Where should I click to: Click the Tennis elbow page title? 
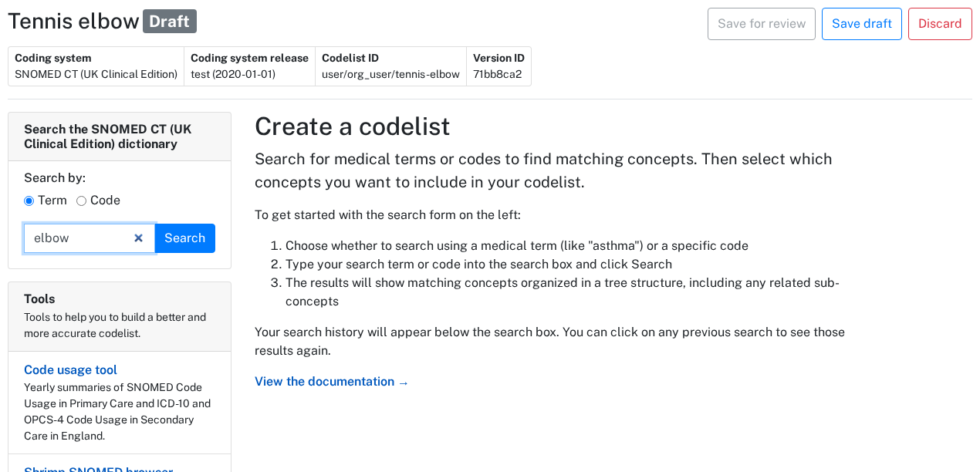click(x=73, y=22)
